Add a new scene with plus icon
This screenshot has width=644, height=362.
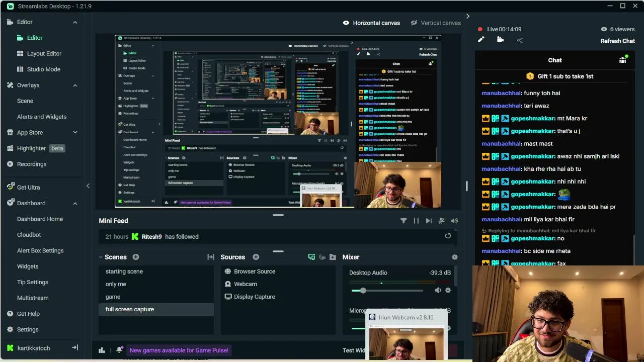[136, 257]
